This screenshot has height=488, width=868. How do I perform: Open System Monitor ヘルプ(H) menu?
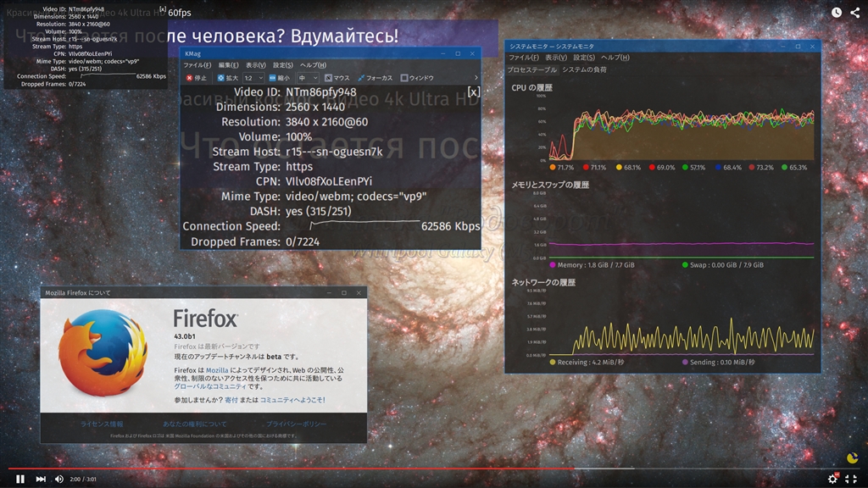coord(615,58)
